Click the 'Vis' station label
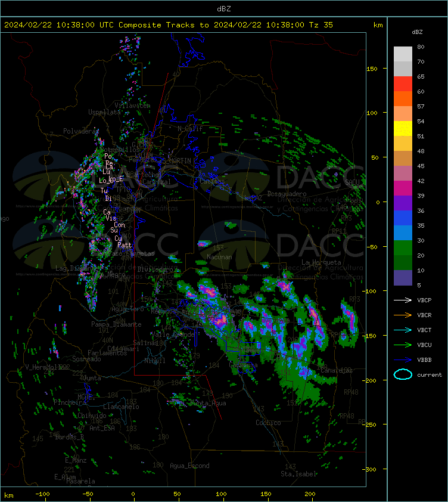The height and width of the screenshot is (502, 448). pyautogui.click(x=111, y=218)
